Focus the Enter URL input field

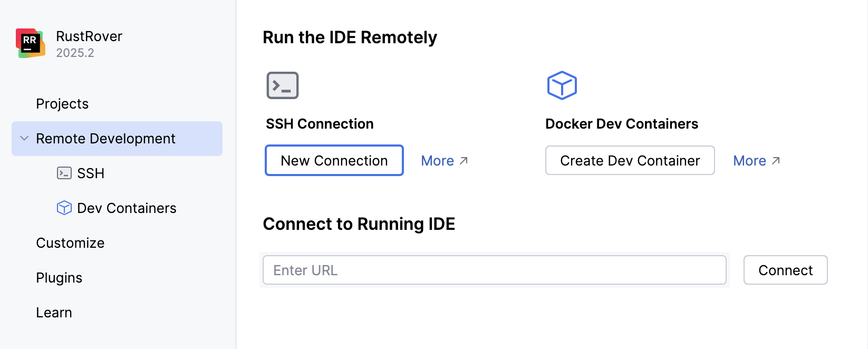tap(494, 270)
